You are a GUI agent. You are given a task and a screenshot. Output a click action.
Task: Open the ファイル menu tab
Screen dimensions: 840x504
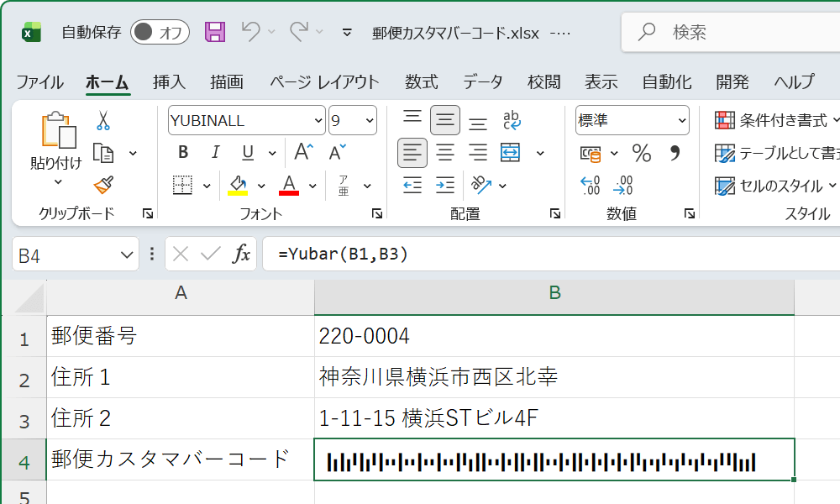[x=39, y=82]
